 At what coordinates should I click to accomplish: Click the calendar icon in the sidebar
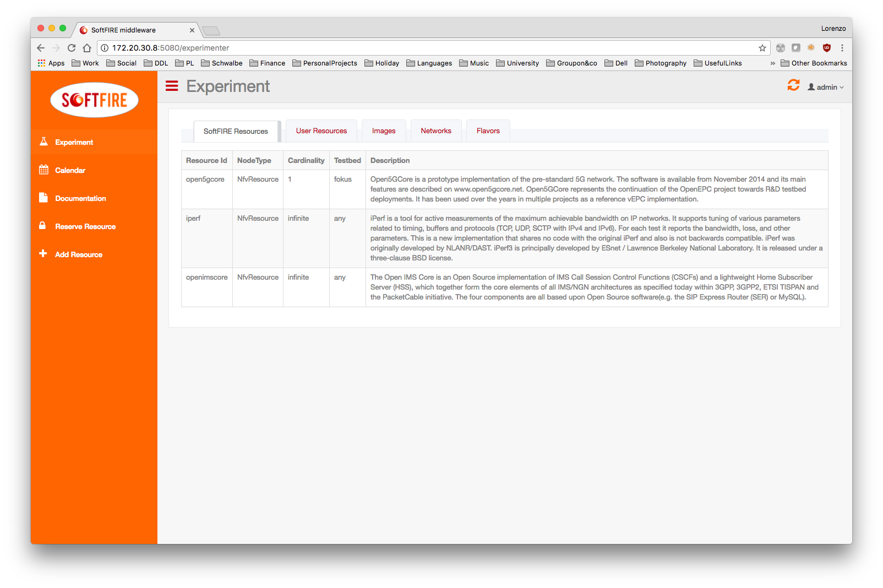point(43,170)
